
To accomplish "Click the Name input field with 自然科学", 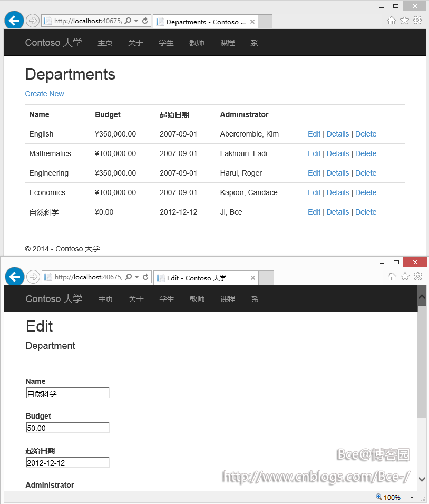I will pyautogui.click(x=67, y=393).
